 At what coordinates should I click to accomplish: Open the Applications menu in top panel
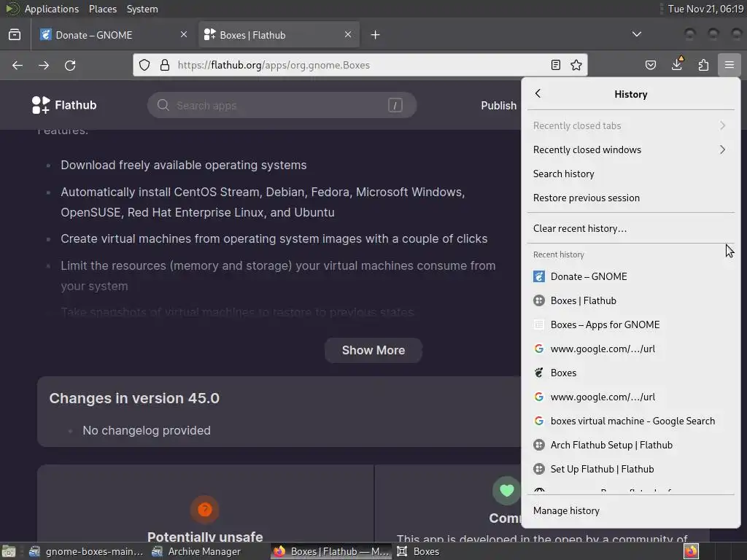tap(52, 9)
